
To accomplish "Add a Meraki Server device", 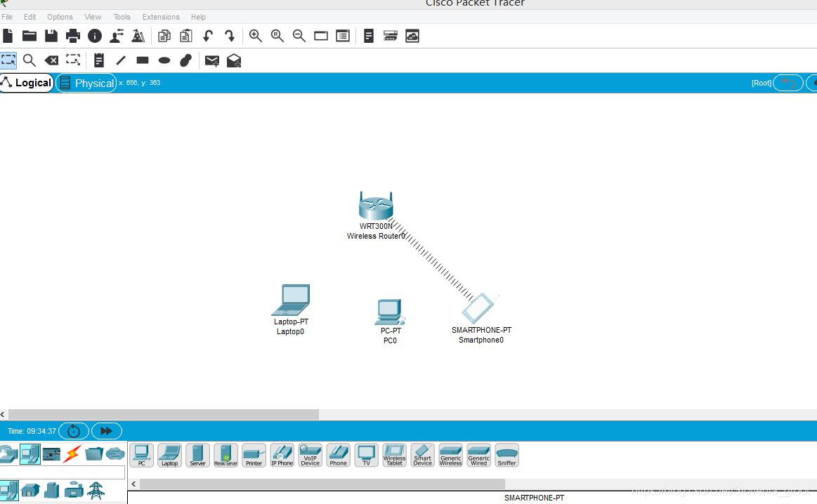I will (x=226, y=455).
